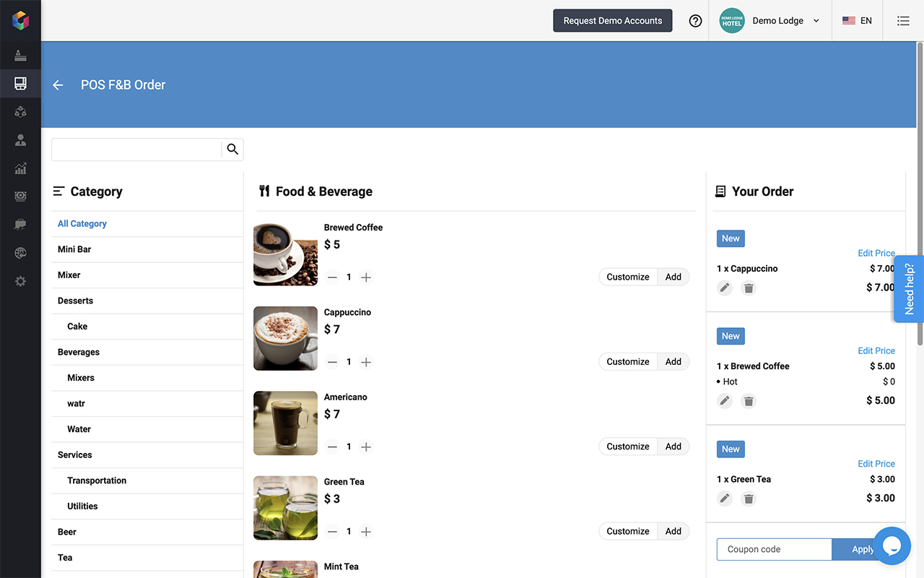
Task: Select the Cake subcategory
Action: pyautogui.click(x=147, y=327)
